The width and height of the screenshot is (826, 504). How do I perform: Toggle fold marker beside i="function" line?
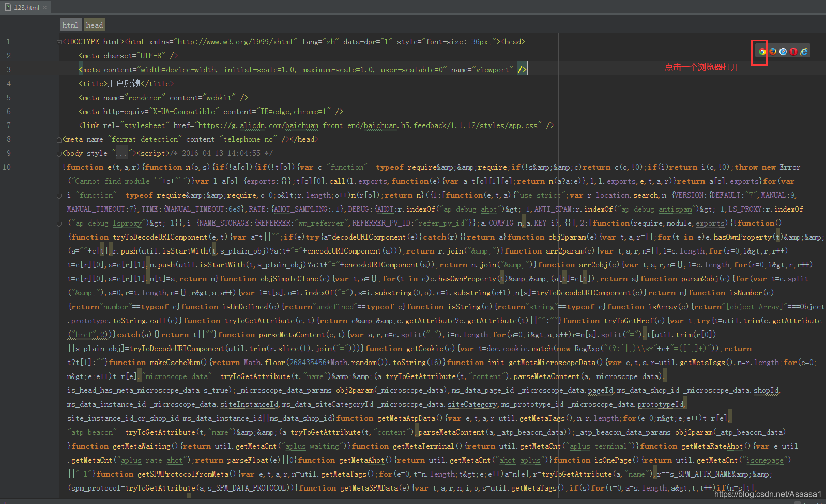[59, 195]
